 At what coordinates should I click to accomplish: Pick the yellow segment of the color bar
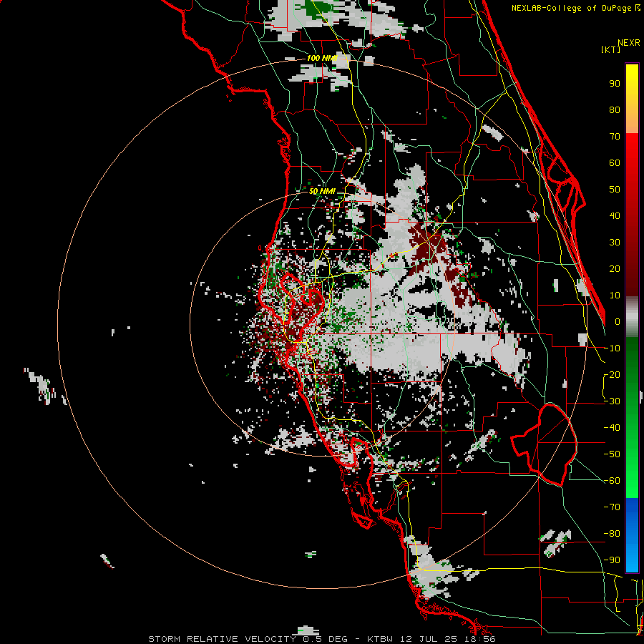tap(632, 99)
